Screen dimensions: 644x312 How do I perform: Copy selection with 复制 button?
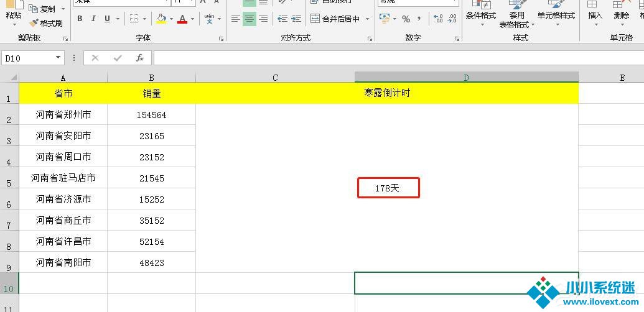pos(43,9)
